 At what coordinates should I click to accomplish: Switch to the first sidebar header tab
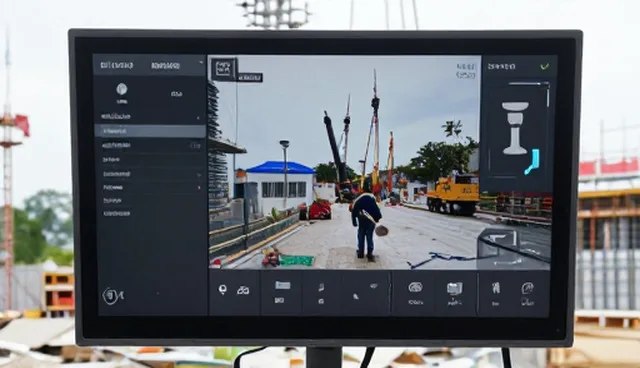point(117,65)
